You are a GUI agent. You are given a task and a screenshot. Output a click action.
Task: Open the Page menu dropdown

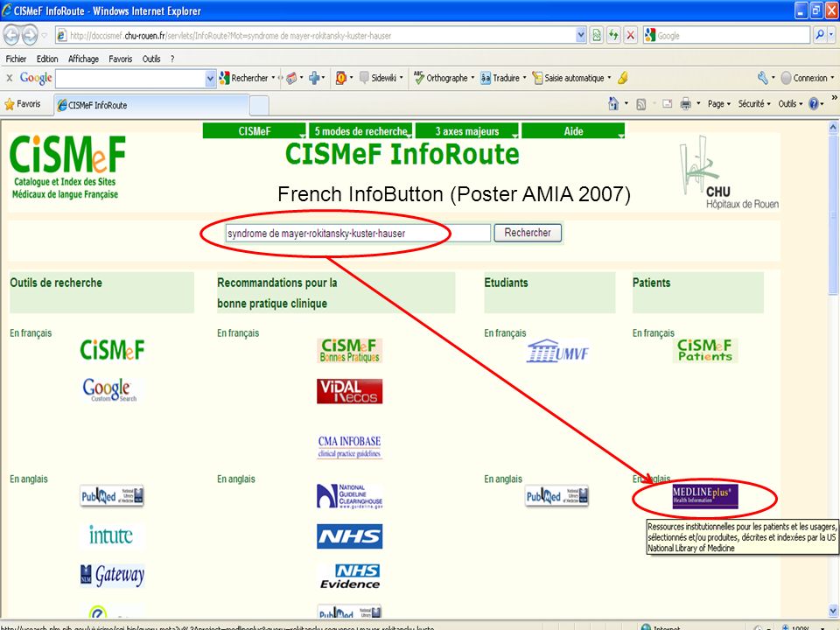(719, 104)
